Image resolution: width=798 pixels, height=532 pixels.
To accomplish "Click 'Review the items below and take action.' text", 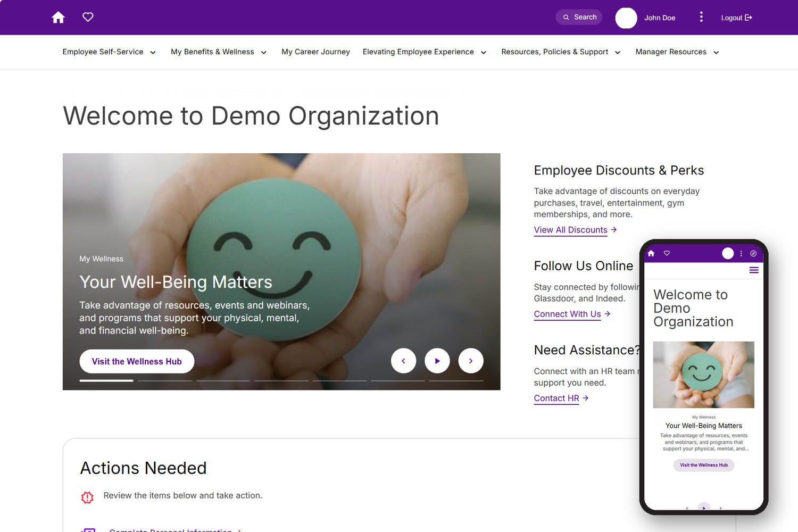I will 183,495.
